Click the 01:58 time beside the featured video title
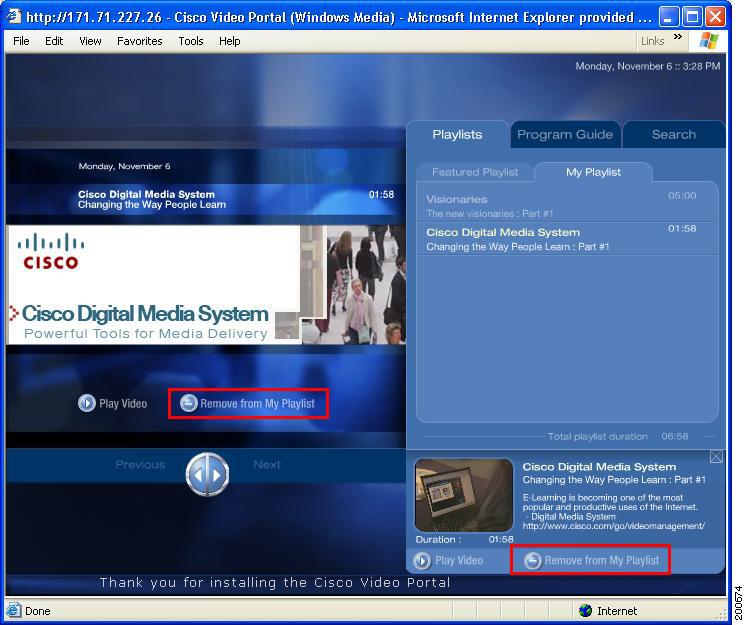The height and width of the screenshot is (625, 745). (381, 194)
